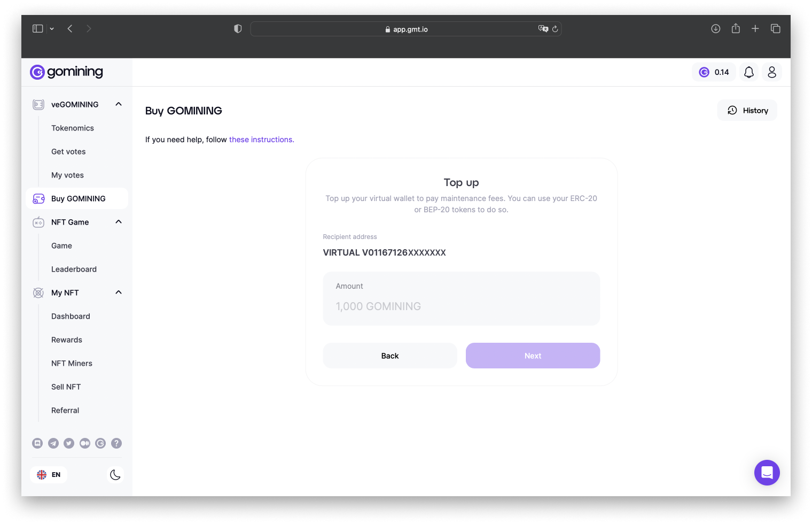Click the Back button

click(x=390, y=356)
